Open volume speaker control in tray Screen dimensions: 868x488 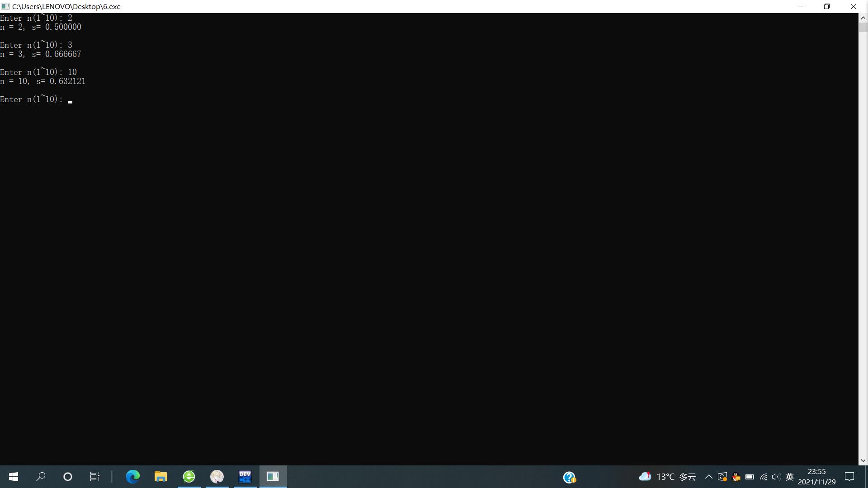click(776, 477)
